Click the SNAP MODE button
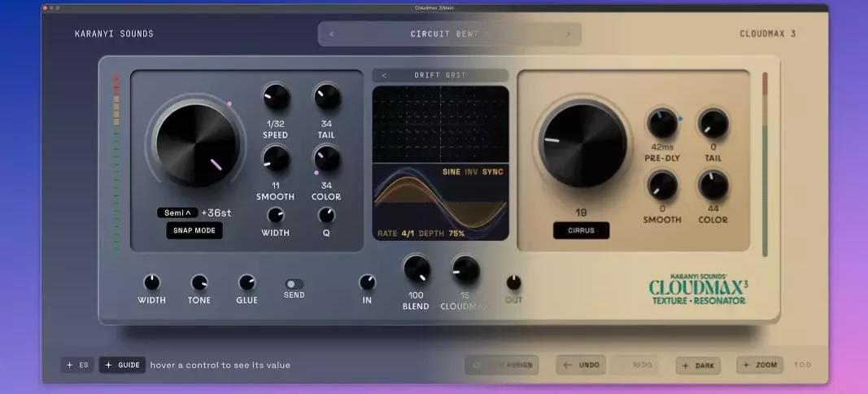Screen dimensions: 868x394 (194, 230)
